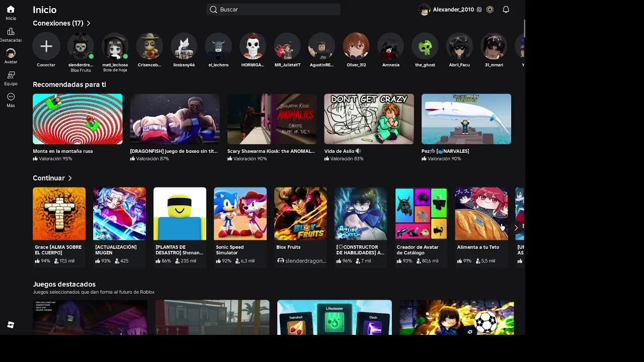The width and height of the screenshot is (644, 362).
Task: Open DRAGONFISH juego de boxeo thumbnail
Action: pyautogui.click(x=175, y=119)
